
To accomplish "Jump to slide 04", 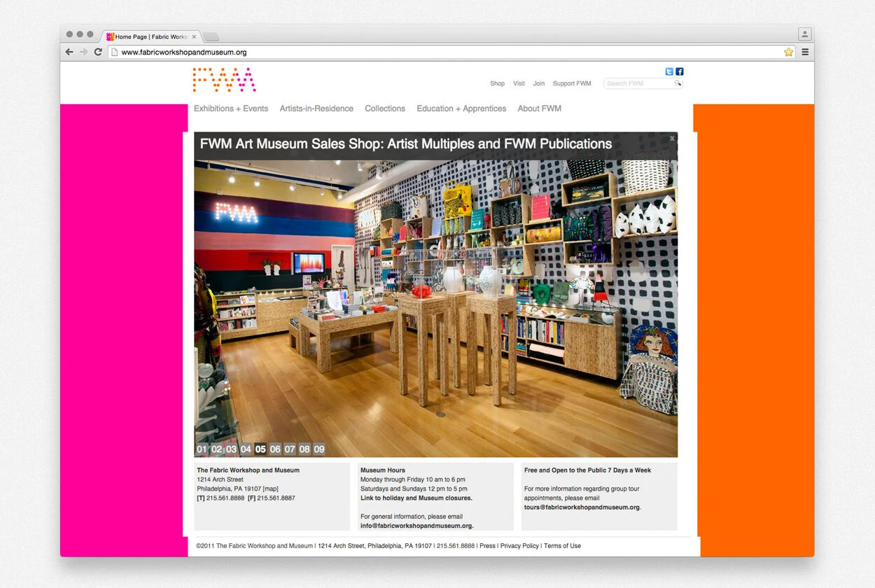I will (x=246, y=449).
